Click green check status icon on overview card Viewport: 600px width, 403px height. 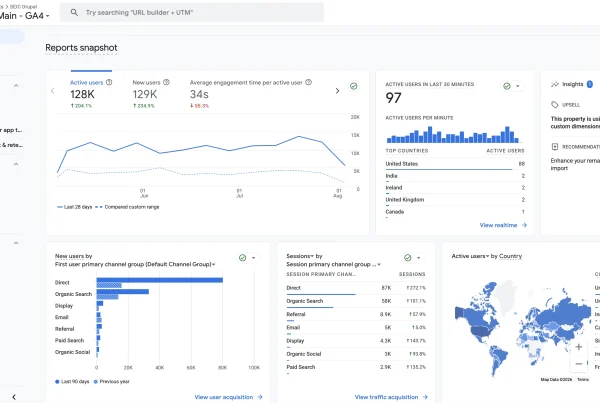click(354, 86)
